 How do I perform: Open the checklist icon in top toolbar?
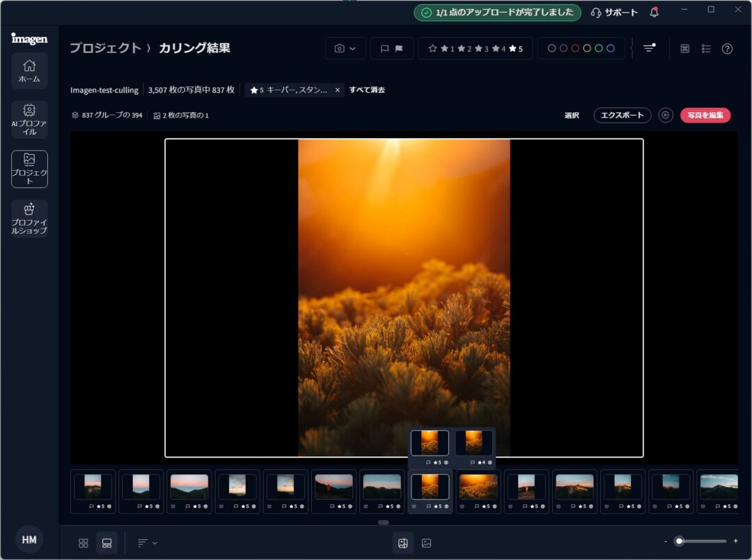point(706,49)
